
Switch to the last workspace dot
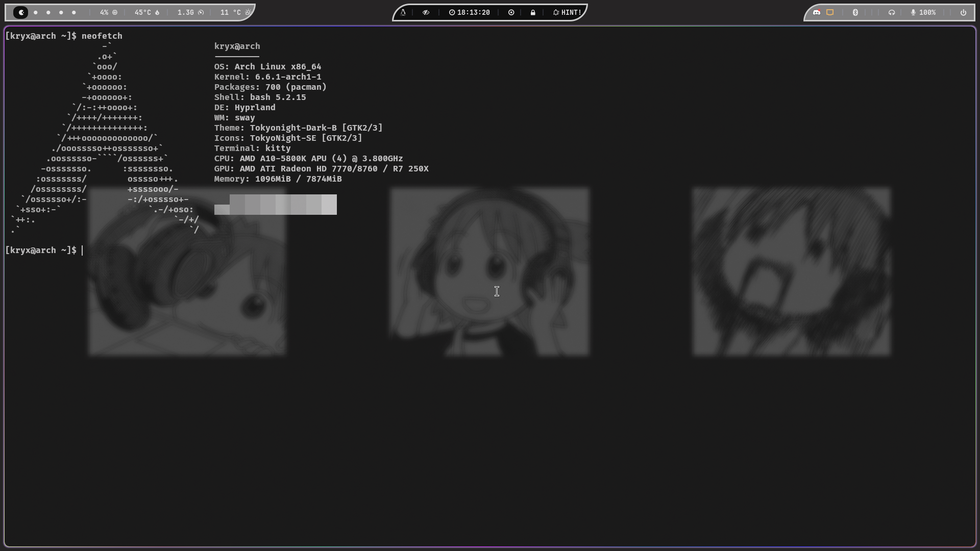point(74,12)
